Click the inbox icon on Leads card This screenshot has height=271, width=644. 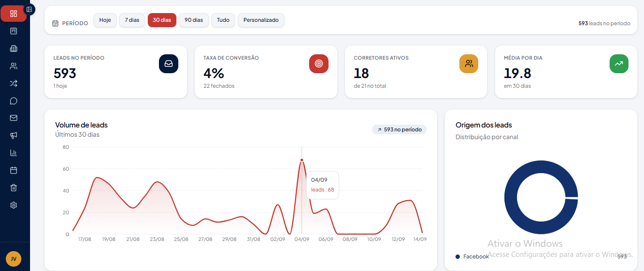pyautogui.click(x=169, y=64)
